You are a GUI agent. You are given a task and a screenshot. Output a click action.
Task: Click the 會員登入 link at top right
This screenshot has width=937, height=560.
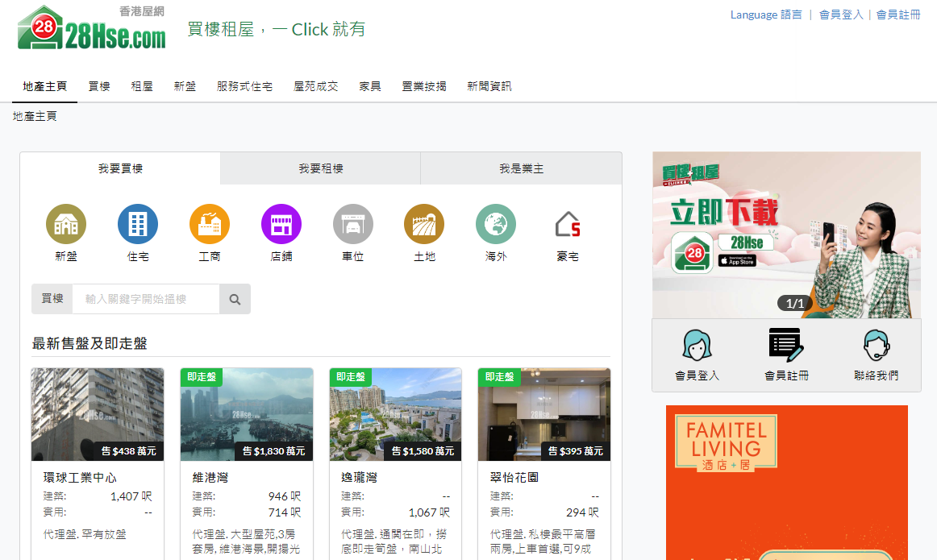[x=840, y=15]
